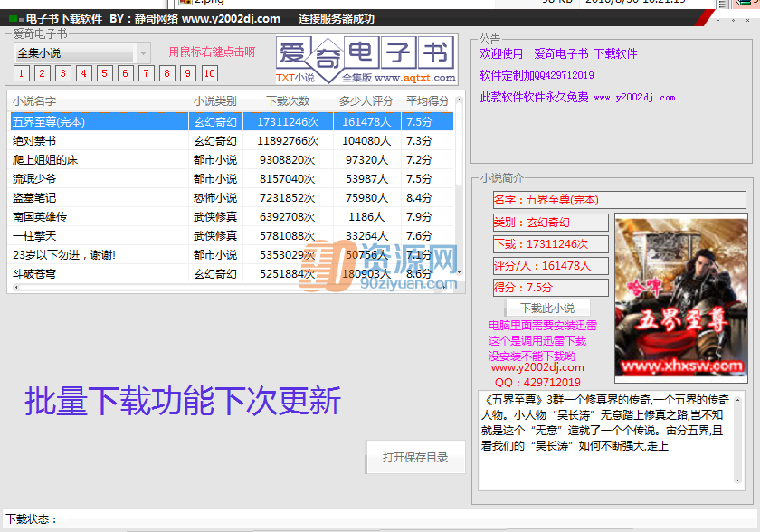Select the novel 绝对禁书

34,141
